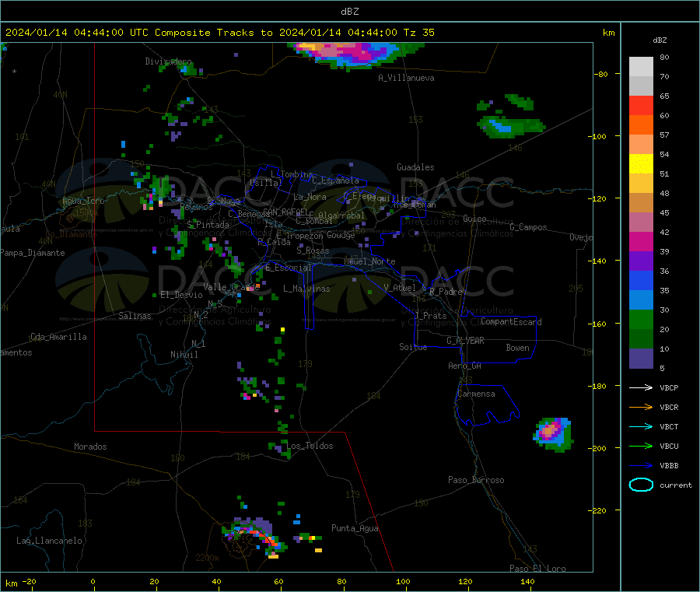Click the green VBCU arrow legend icon
Viewport: 700px width, 592px height.
(x=641, y=446)
